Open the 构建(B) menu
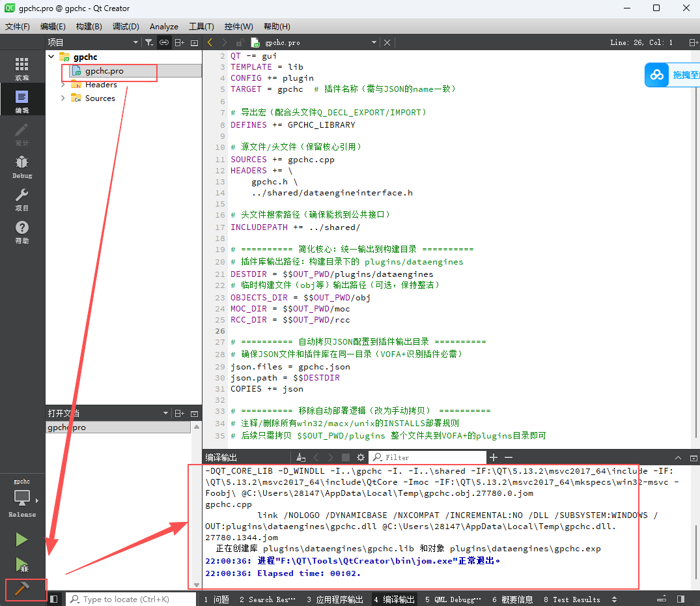The height and width of the screenshot is (606, 700). (89, 26)
